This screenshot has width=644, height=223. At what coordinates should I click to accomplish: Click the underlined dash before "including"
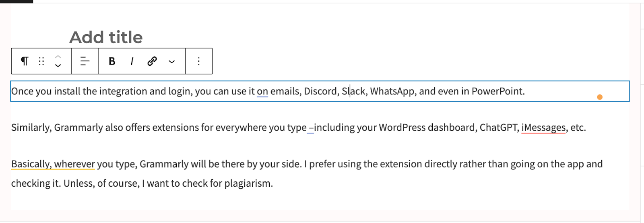pos(311,128)
